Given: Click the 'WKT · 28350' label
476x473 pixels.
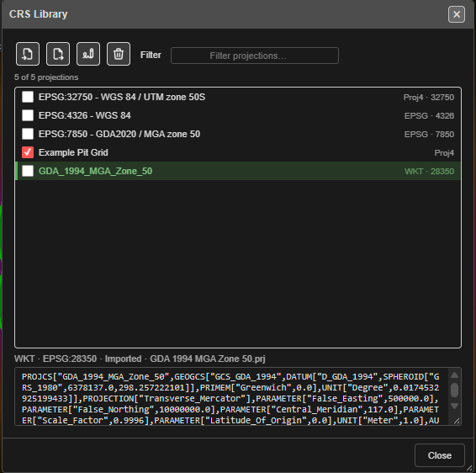Looking at the screenshot, I should [x=429, y=172].
